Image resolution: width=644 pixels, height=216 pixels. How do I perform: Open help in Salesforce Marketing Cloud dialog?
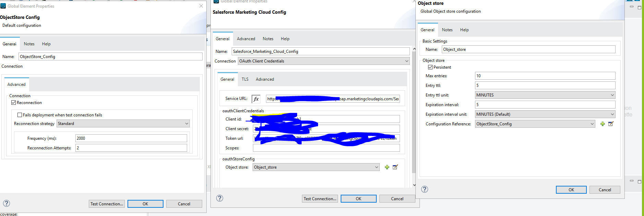220,198
